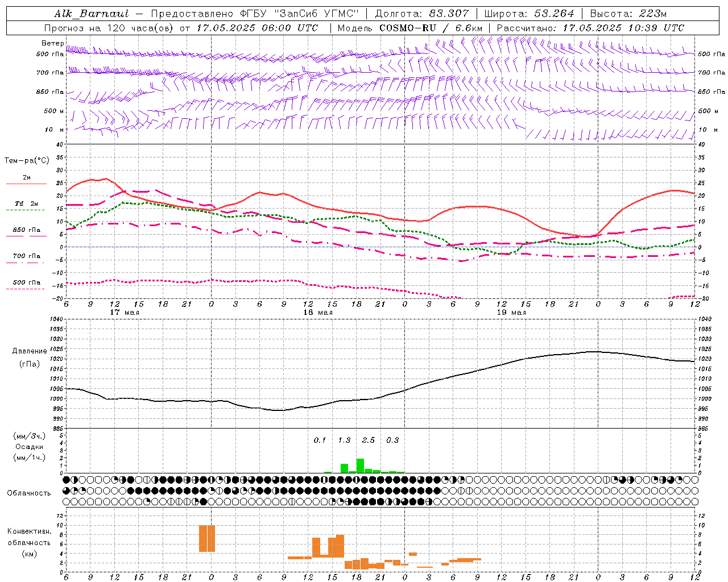Click the Давление pressure panel label

coord(30,351)
